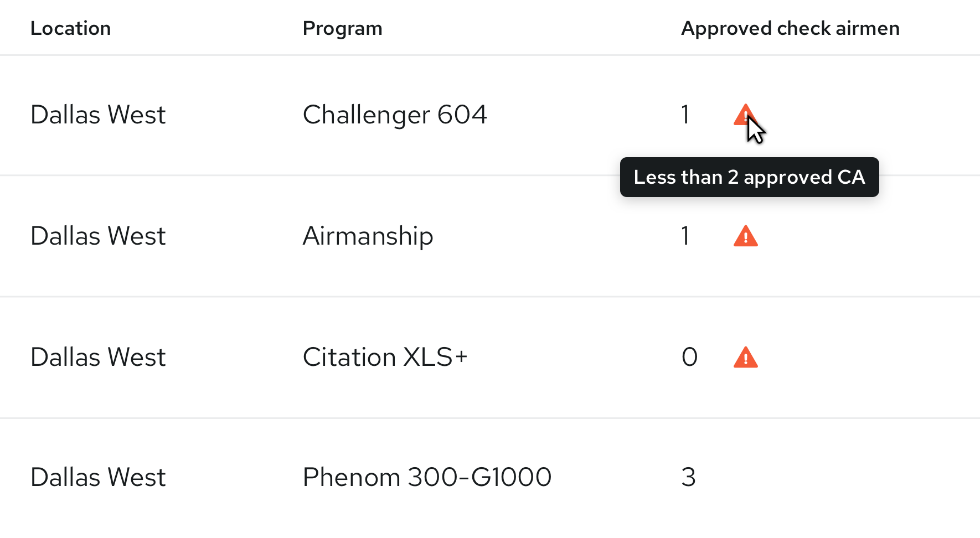Sort by the Program column header

pyautogui.click(x=342, y=28)
